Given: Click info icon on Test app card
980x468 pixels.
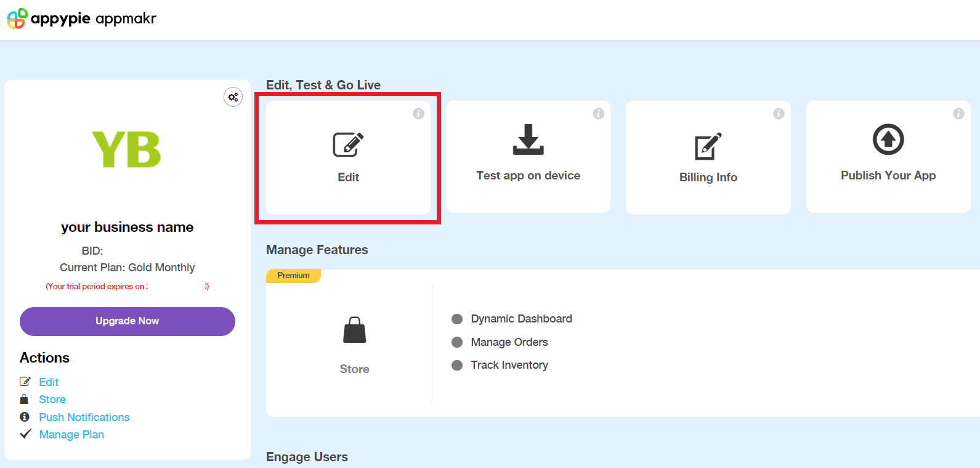Looking at the screenshot, I should 598,113.
